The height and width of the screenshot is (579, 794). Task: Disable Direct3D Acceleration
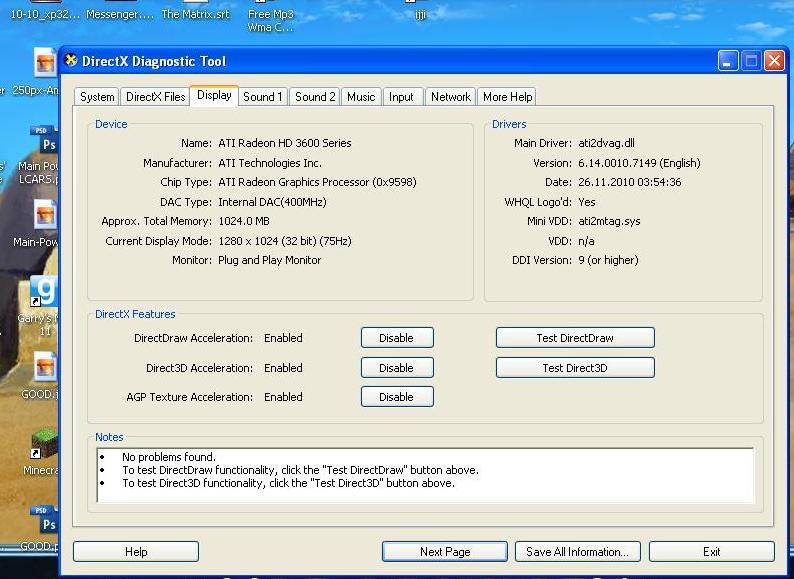point(397,368)
